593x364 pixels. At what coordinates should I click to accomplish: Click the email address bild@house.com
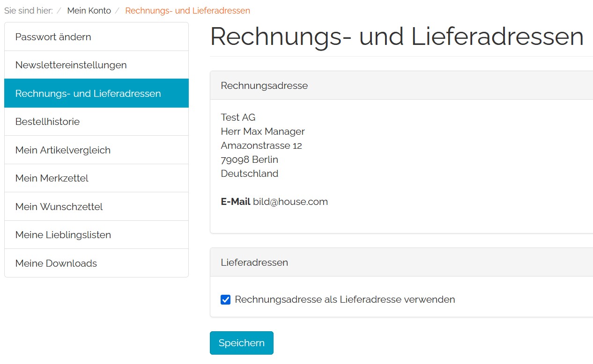click(290, 202)
